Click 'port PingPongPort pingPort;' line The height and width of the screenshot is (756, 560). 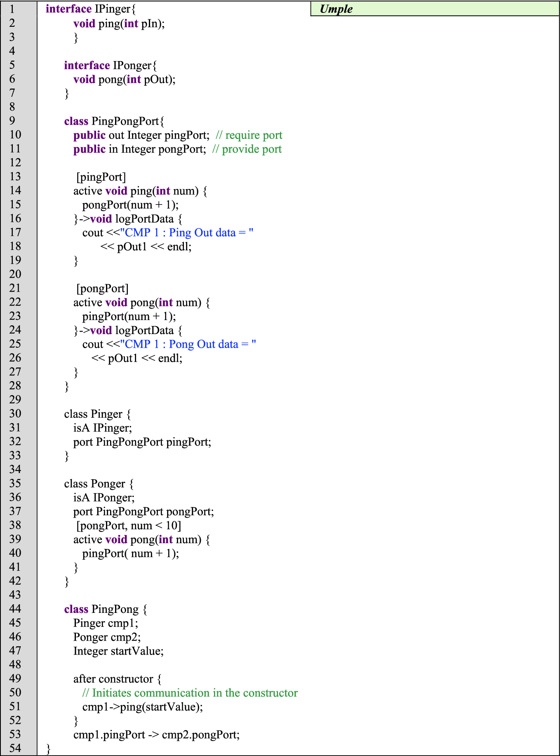[x=142, y=442]
